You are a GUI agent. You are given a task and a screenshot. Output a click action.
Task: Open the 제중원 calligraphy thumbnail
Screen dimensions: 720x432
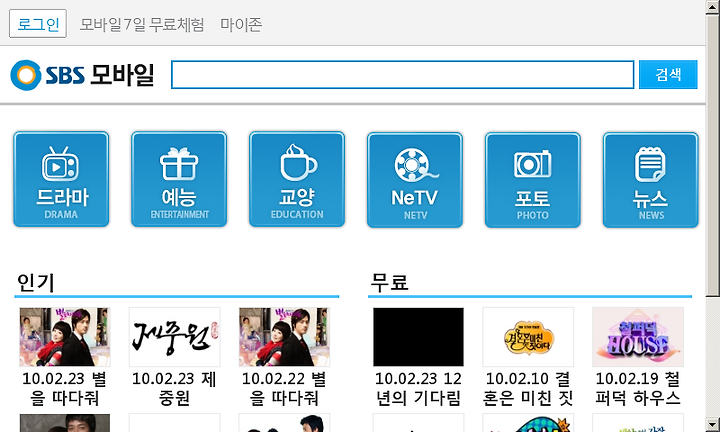pos(174,337)
